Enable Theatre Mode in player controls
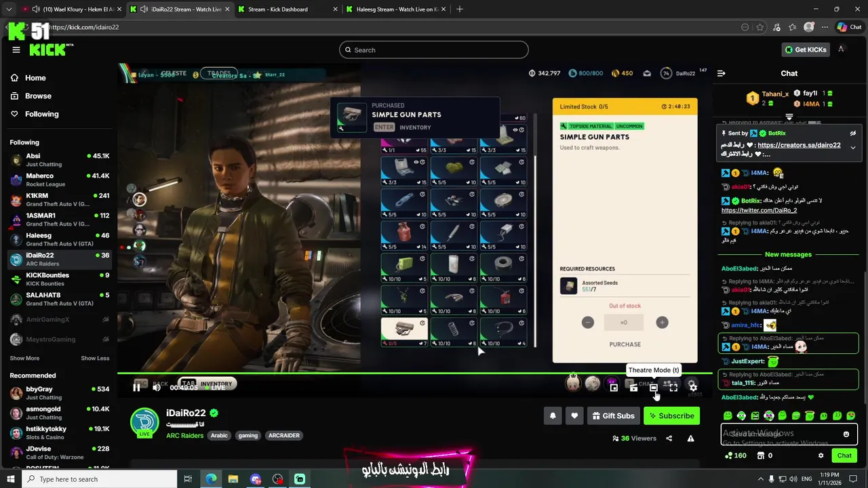 coord(653,387)
